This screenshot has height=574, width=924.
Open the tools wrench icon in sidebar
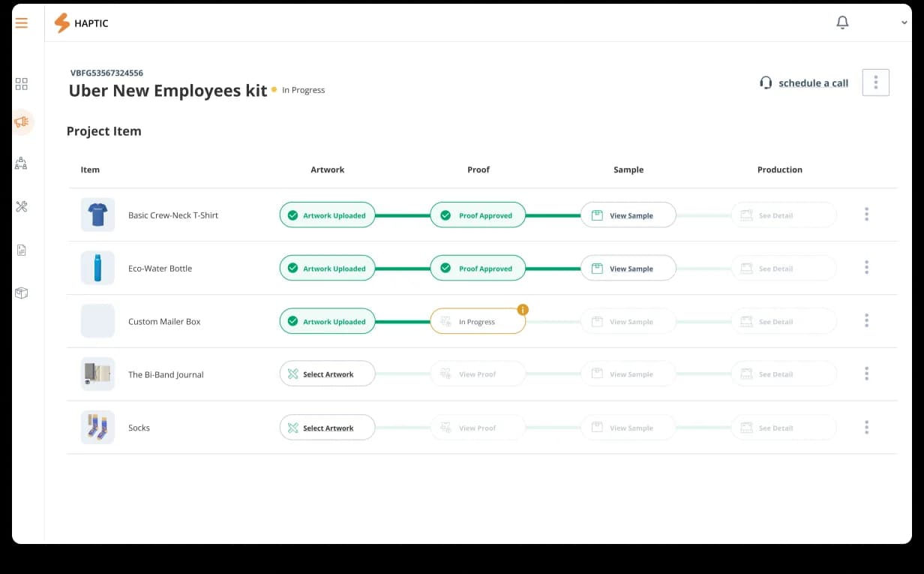click(x=22, y=206)
